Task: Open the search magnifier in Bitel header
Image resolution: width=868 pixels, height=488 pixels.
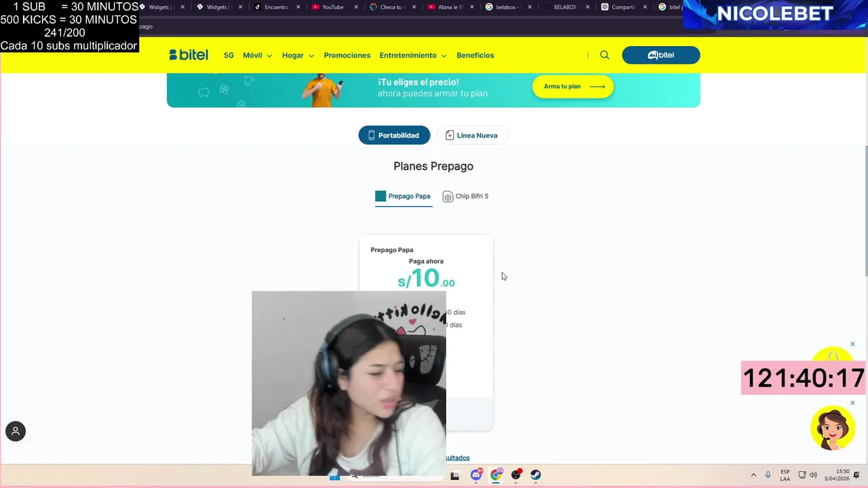Action: tap(605, 55)
